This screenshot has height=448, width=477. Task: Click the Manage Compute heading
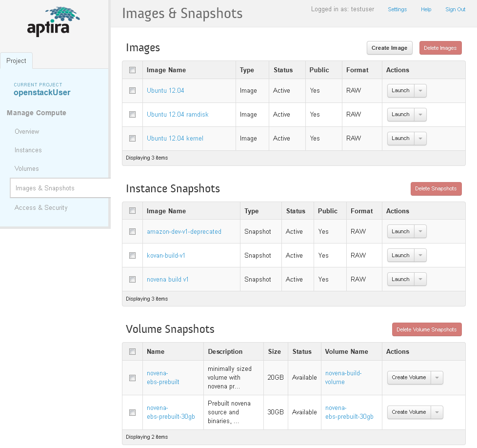[x=36, y=113]
